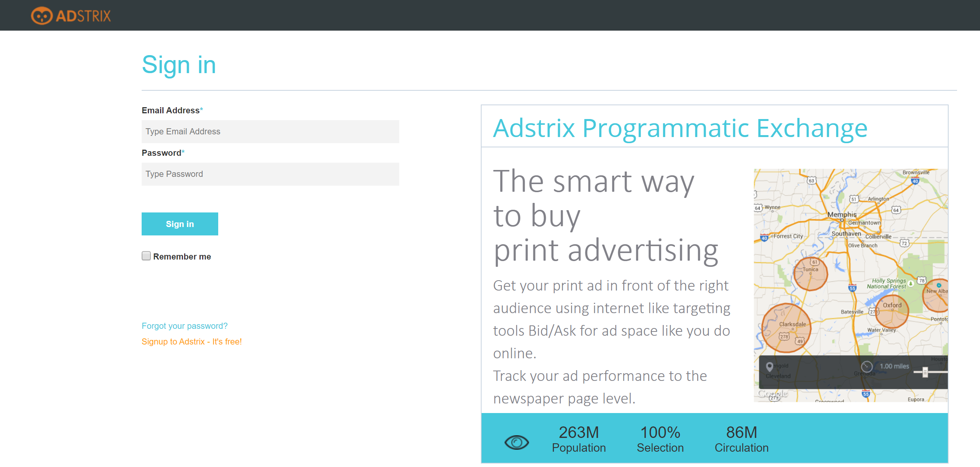
Task: Click the radius circle icon beside miles
Action: click(x=867, y=366)
